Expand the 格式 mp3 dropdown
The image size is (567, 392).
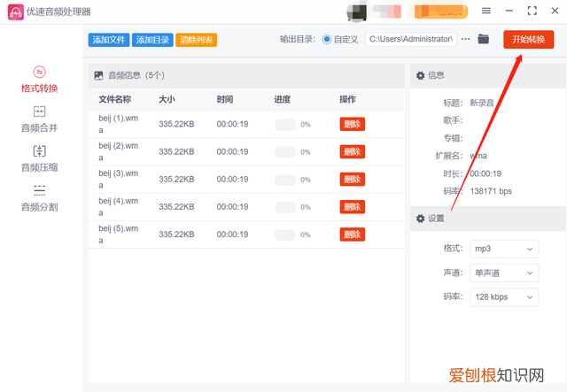pyautogui.click(x=504, y=249)
